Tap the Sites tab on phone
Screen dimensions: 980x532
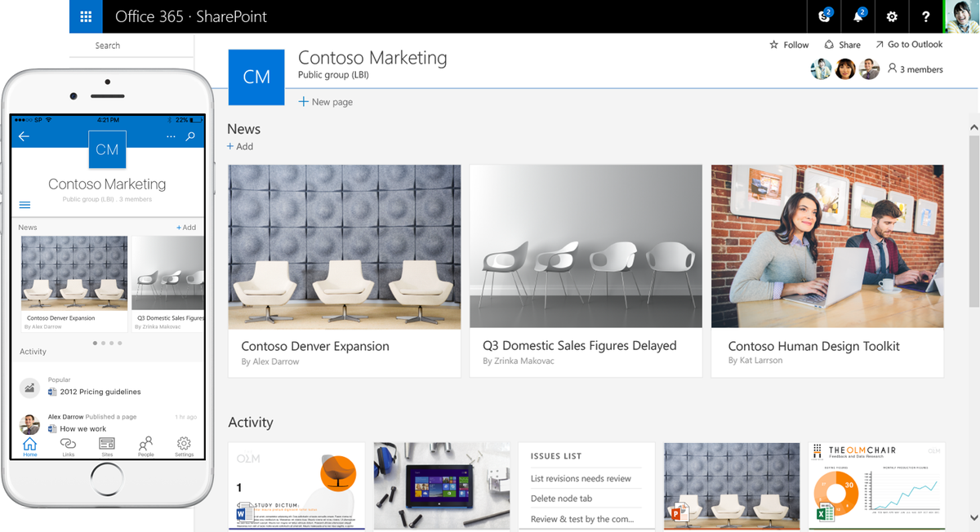107,447
